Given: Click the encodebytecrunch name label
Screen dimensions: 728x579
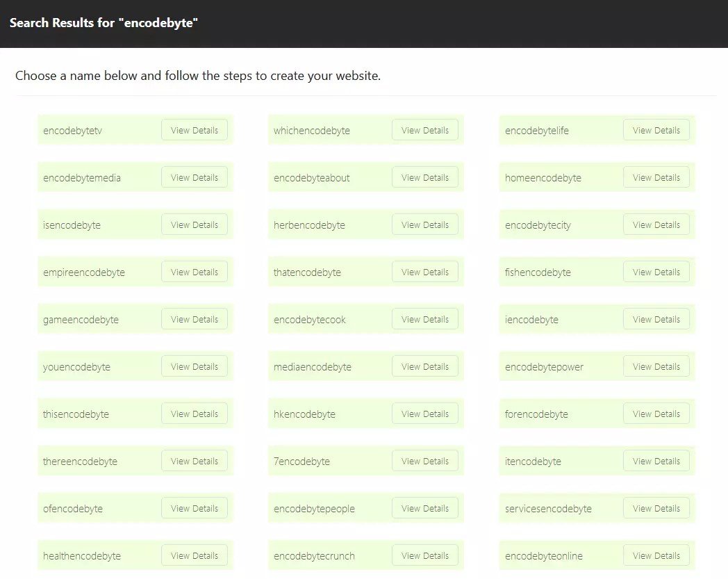Looking at the screenshot, I should [x=314, y=556].
